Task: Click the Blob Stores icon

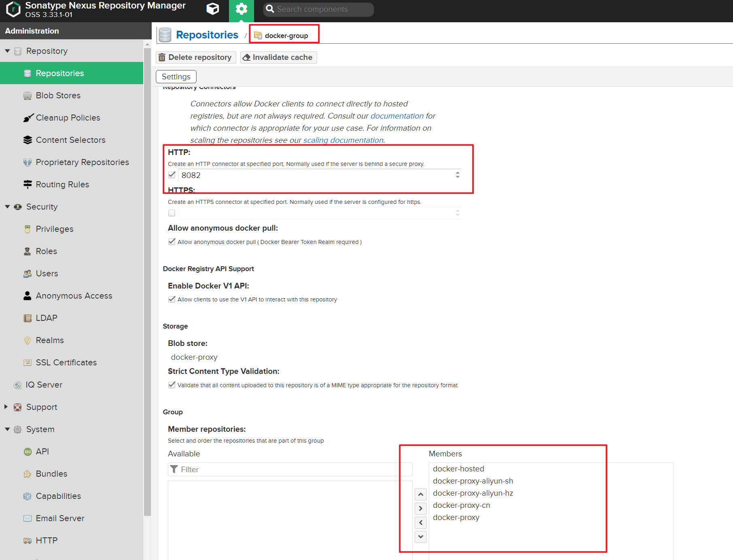Action: pyautogui.click(x=28, y=95)
